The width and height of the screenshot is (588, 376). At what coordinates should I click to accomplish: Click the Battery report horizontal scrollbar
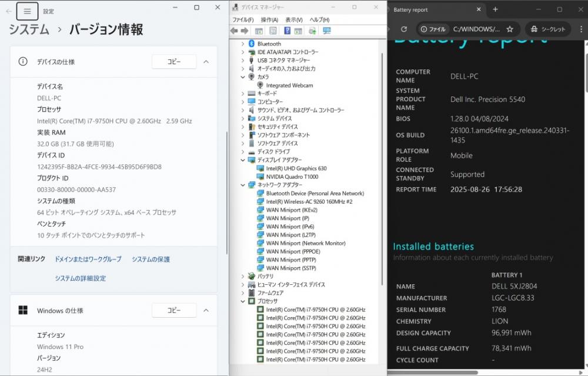432,372
